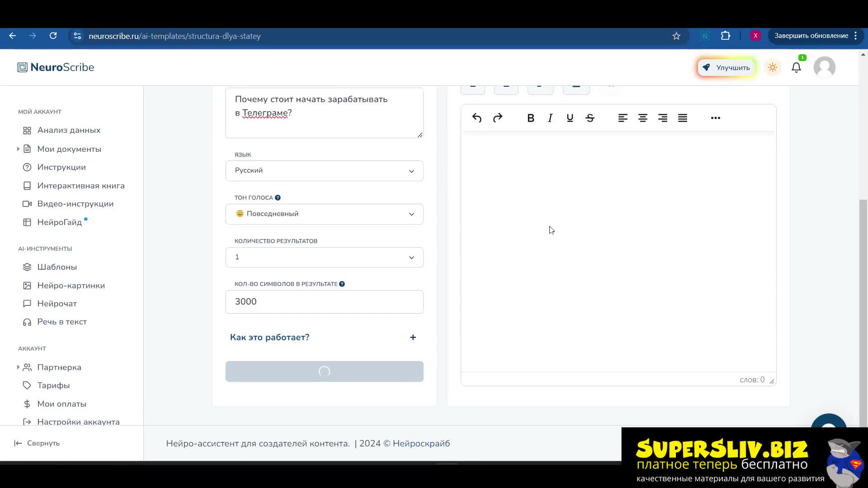This screenshot has height=488, width=868.
Task: Click the underline icon in toolbar
Action: (x=570, y=118)
